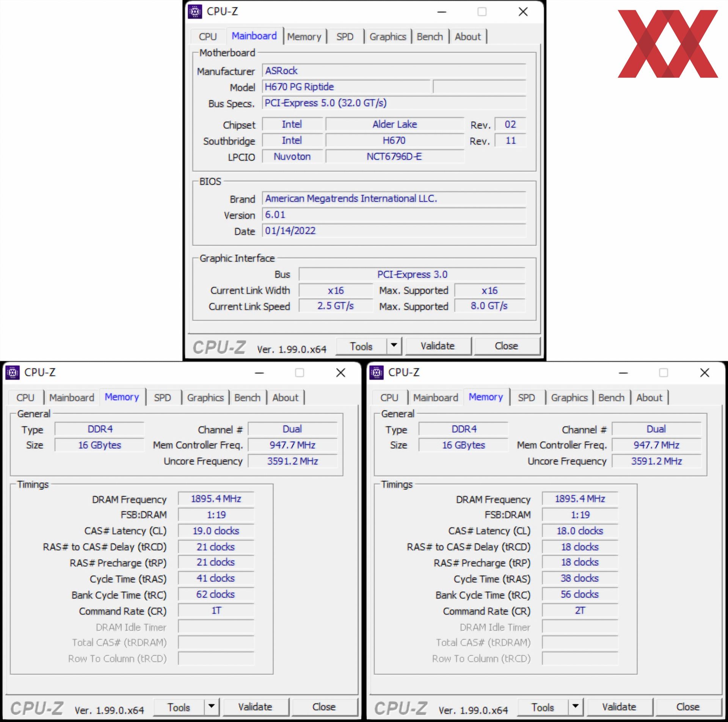Click the Chipset Alder Lake value

pyautogui.click(x=395, y=124)
